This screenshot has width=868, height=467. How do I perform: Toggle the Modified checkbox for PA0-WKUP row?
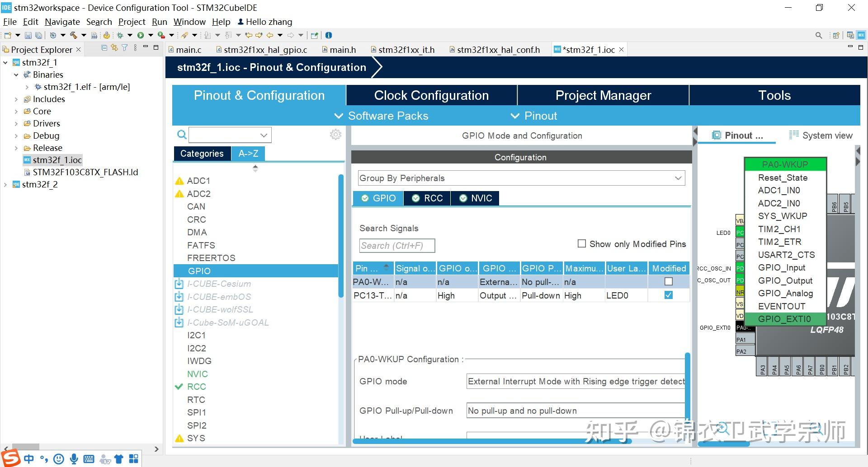pos(669,281)
